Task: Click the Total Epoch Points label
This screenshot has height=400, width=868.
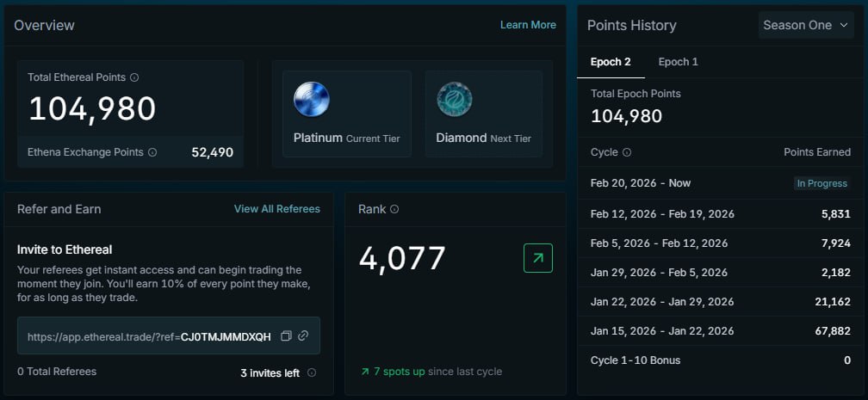Action: pyautogui.click(x=635, y=94)
